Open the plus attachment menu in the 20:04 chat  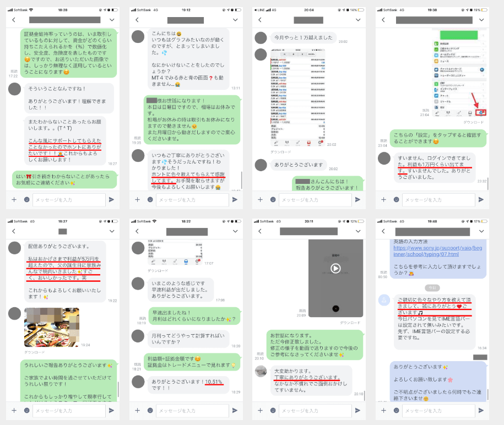(260, 199)
